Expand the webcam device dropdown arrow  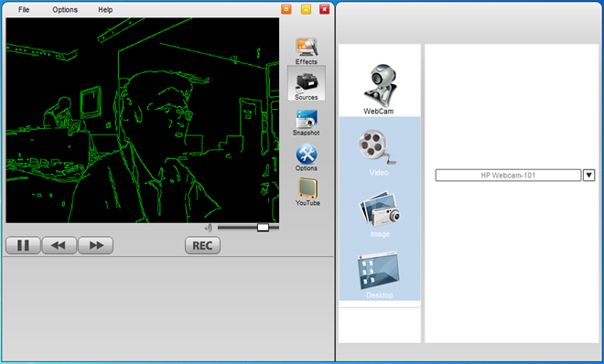coord(588,175)
